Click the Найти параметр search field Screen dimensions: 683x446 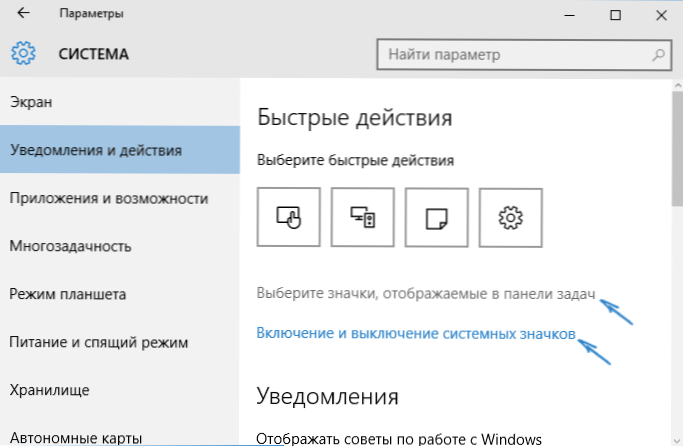point(524,55)
